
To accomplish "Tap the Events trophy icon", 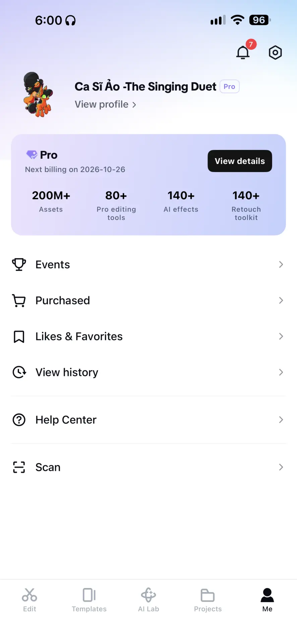I will [x=19, y=265].
